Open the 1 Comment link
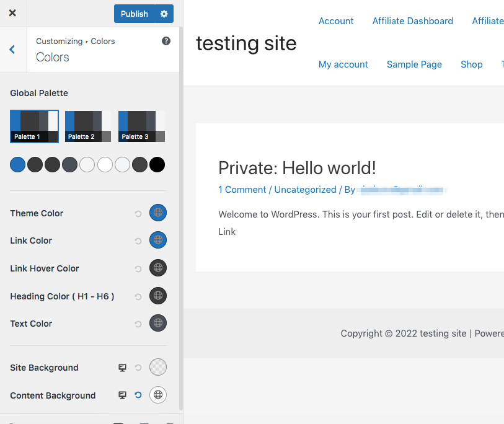504x424 pixels. [x=242, y=190]
